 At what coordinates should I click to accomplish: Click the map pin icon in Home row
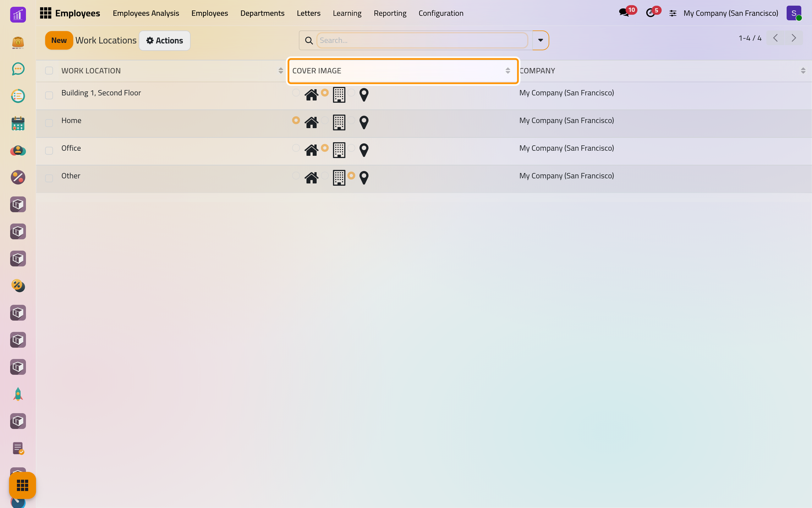pos(364,122)
